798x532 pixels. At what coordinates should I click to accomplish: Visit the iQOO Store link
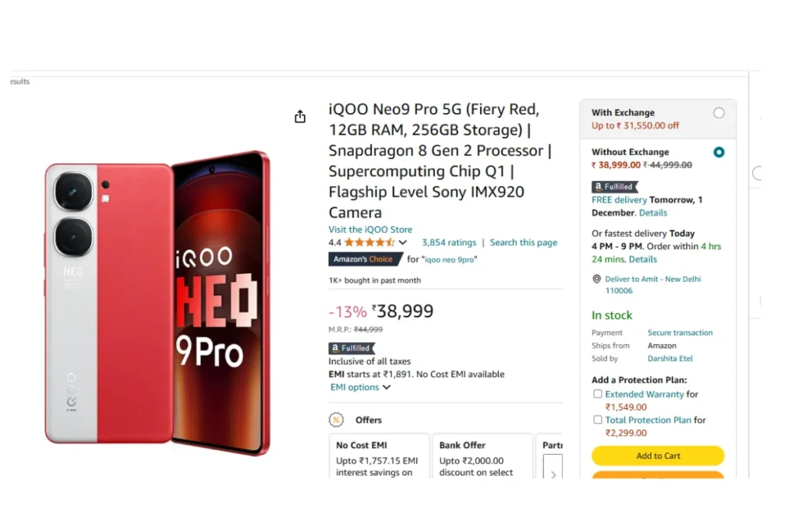370,229
